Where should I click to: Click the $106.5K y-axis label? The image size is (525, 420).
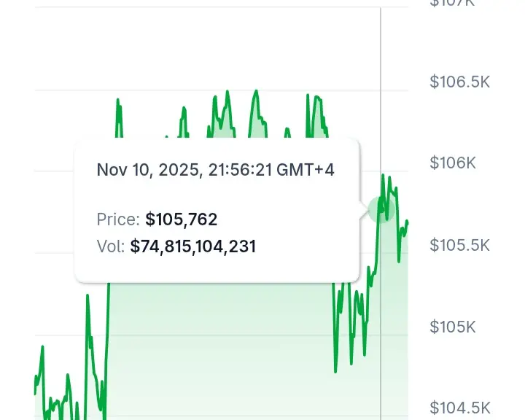point(459,82)
